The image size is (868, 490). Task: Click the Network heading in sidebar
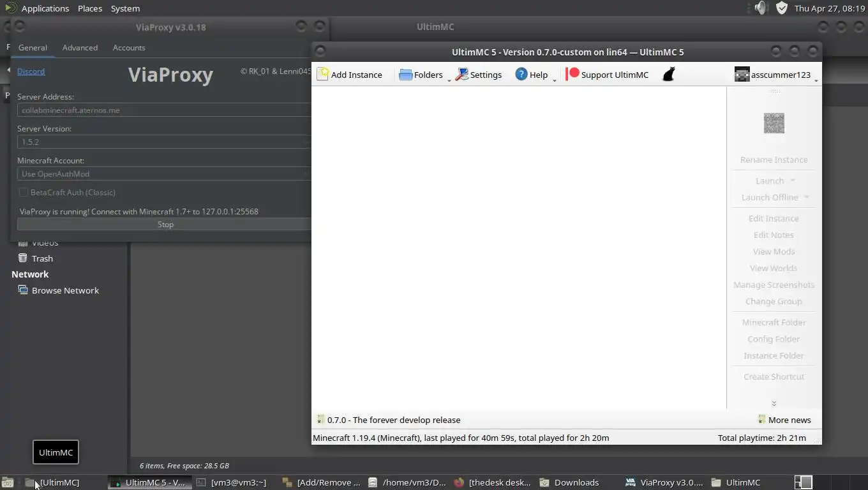30,274
